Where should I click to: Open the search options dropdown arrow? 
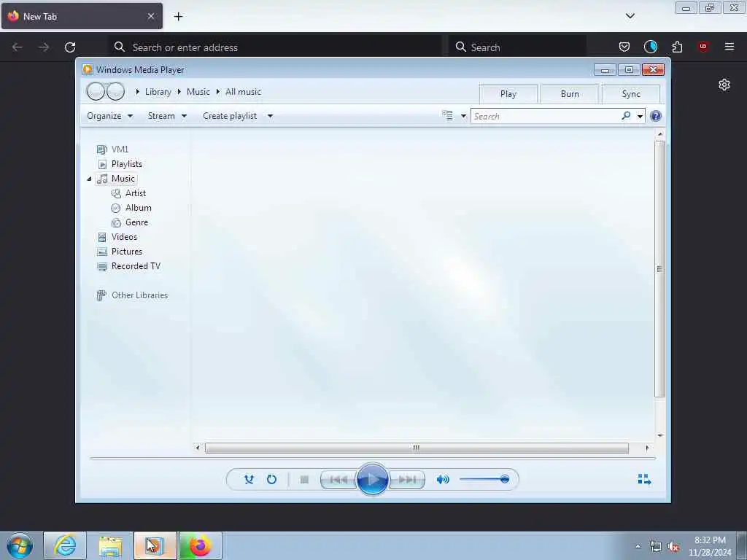coord(640,116)
